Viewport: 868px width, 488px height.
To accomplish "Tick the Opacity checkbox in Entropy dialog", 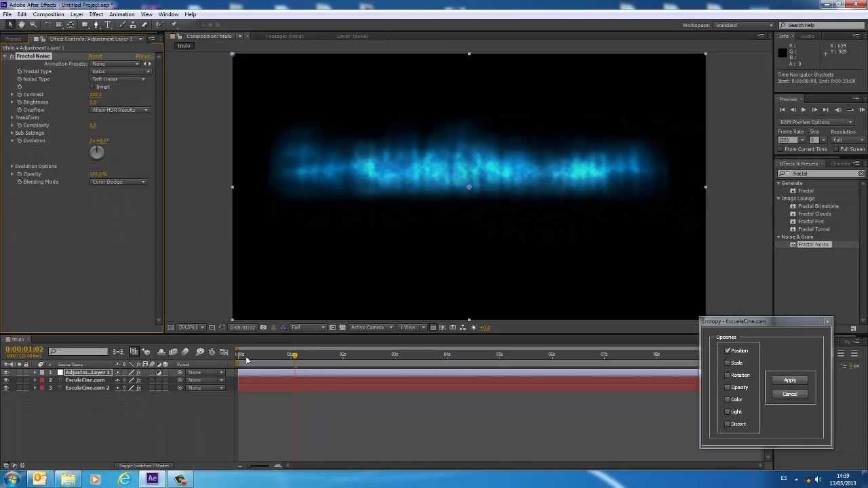I will [x=728, y=387].
